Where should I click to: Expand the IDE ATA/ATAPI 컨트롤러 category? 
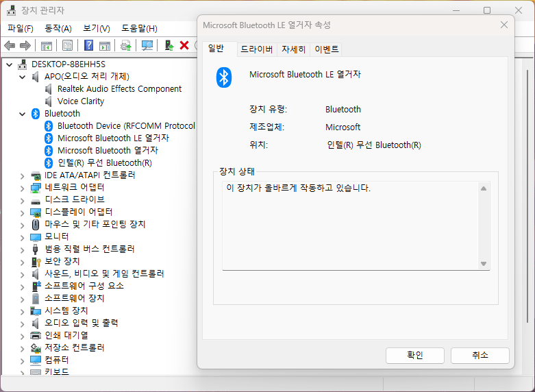pos(22,176)
